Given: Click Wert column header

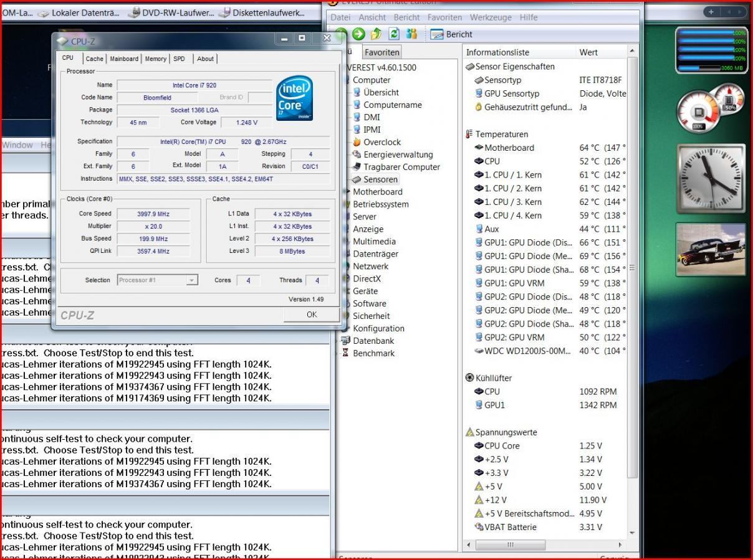Looking at the screenshot, I should coord(600,52).
